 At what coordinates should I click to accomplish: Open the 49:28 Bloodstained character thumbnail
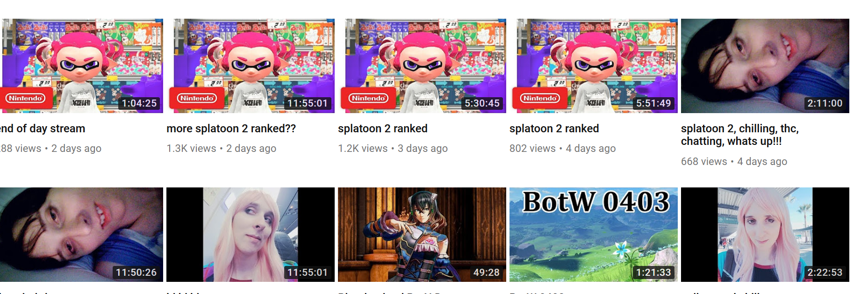coord(422,235)
